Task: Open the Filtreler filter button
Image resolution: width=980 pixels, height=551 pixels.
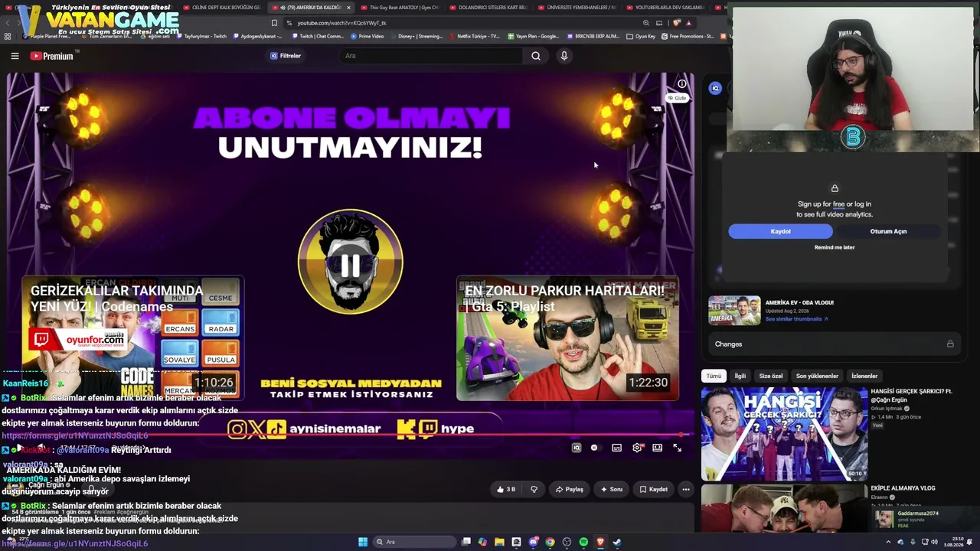Action: [286, 56]
